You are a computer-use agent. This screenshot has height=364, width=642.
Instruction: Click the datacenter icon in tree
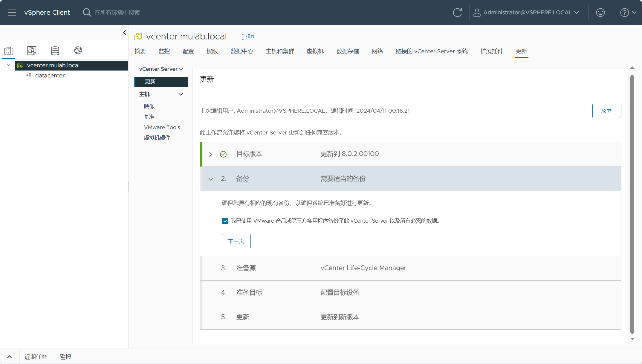(28, 76)
